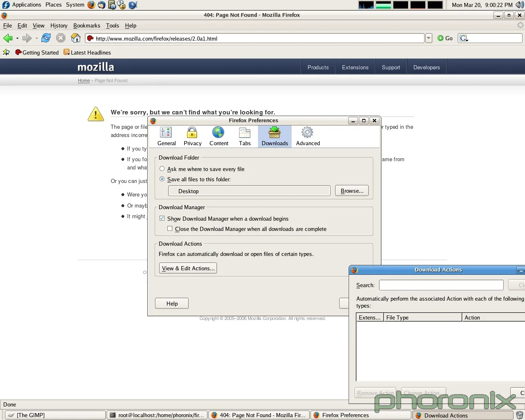Open the Places menu in the panel
The image size is (525, 420).
coord(53,5)
